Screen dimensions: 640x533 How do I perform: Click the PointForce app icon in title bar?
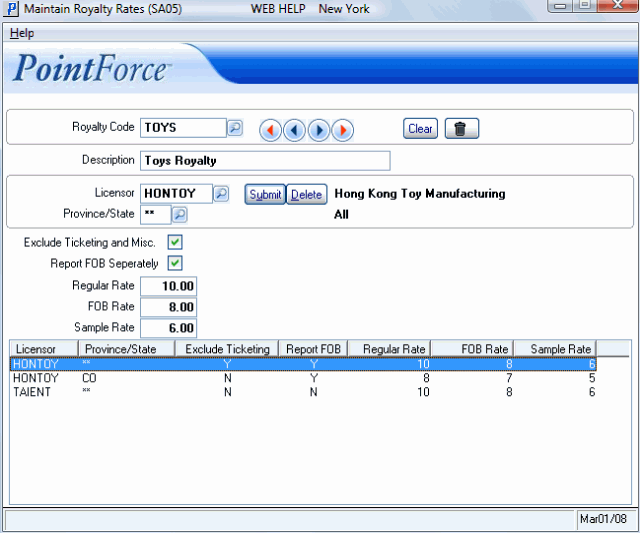click(x=11, y=8)
